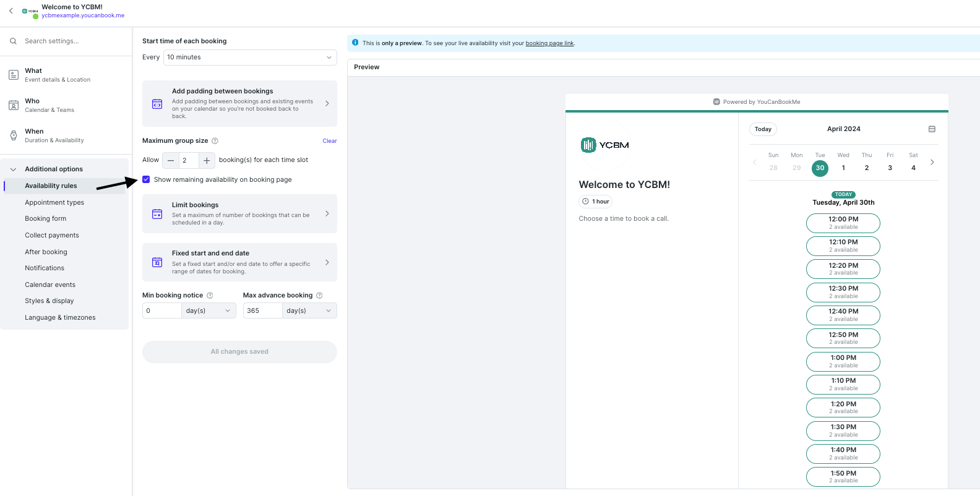The width and height of the screenshot is (980, 496).
Task: Click the help icon next to Min booking notice
Action: pyautogui.click(x=210, y=296)
